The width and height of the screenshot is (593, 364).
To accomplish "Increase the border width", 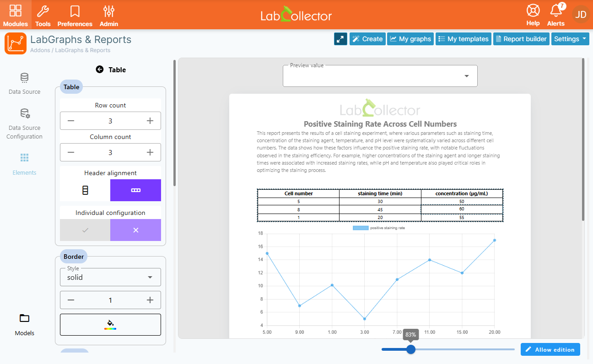I will tap(150, 300).
